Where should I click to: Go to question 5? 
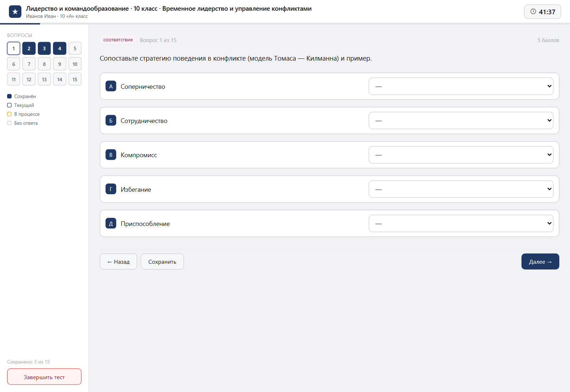click(x=75, y=48)
